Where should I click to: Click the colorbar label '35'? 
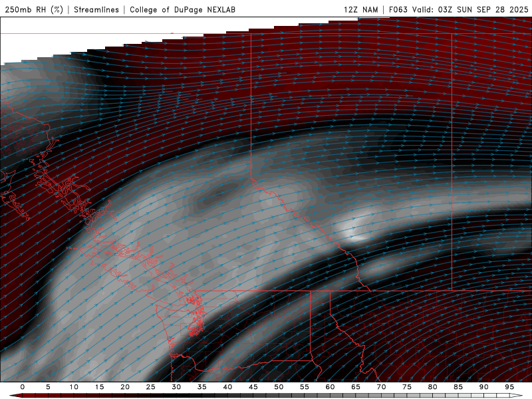click(202, 387)
